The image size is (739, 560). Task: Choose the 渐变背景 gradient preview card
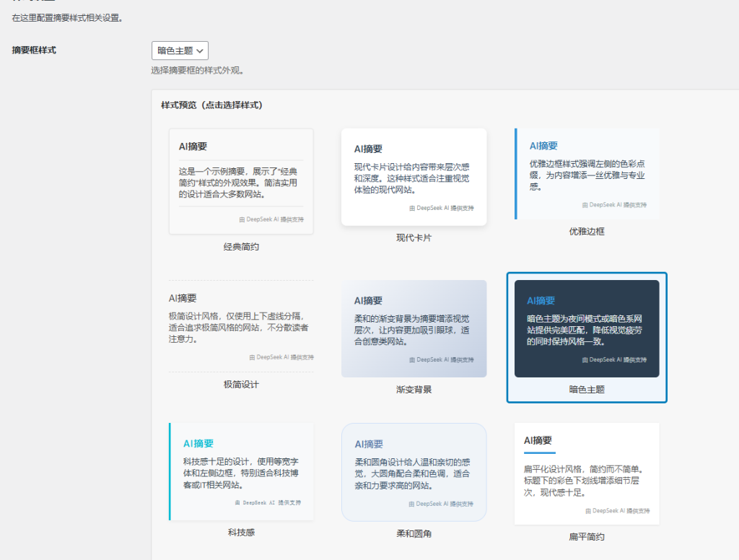click(414, 328)
